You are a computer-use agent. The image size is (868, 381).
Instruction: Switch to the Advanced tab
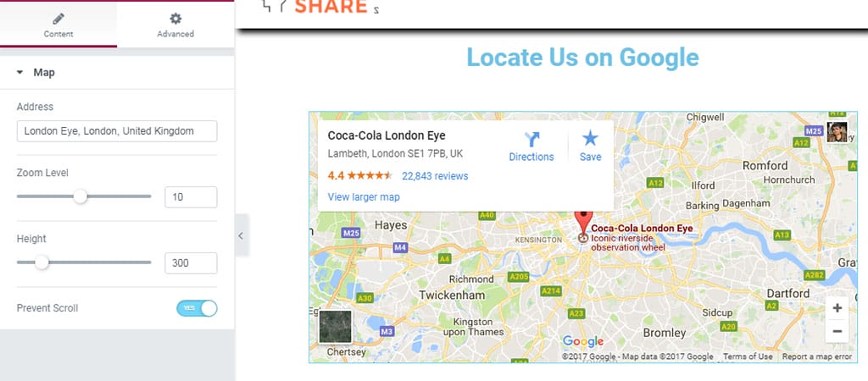[x=175, y=25]
